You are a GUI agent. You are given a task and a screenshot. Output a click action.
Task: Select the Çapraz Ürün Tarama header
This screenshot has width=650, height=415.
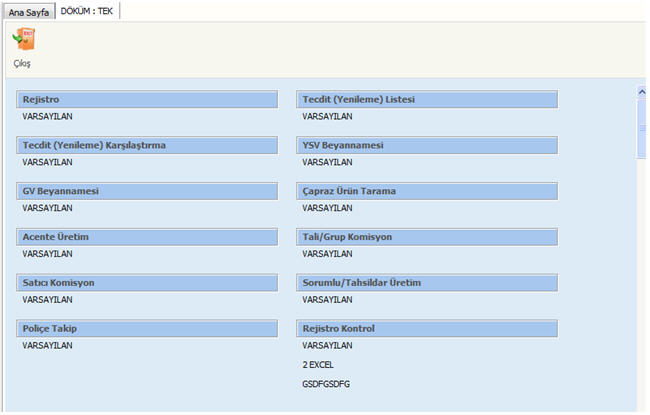point(427,191)
